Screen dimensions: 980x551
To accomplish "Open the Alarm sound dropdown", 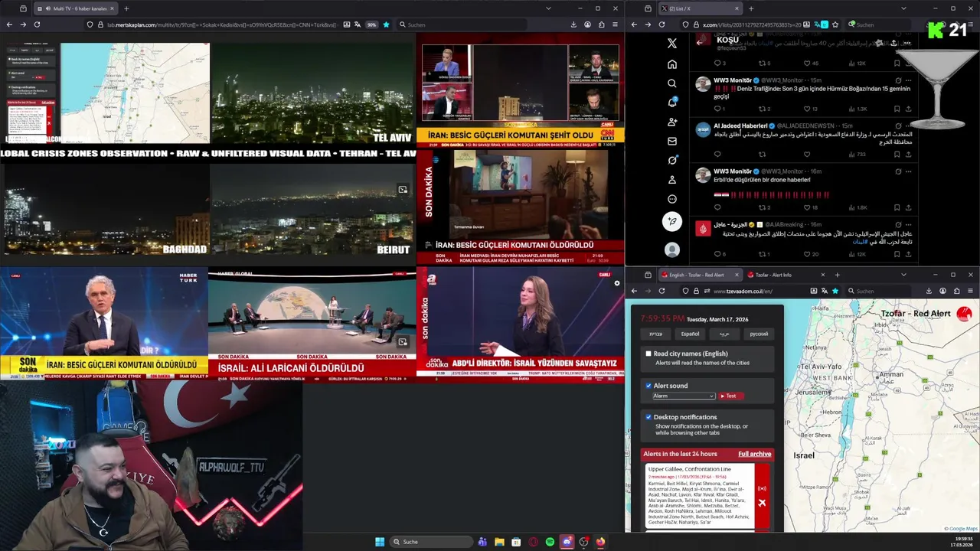I will click(x=684, y=396).
